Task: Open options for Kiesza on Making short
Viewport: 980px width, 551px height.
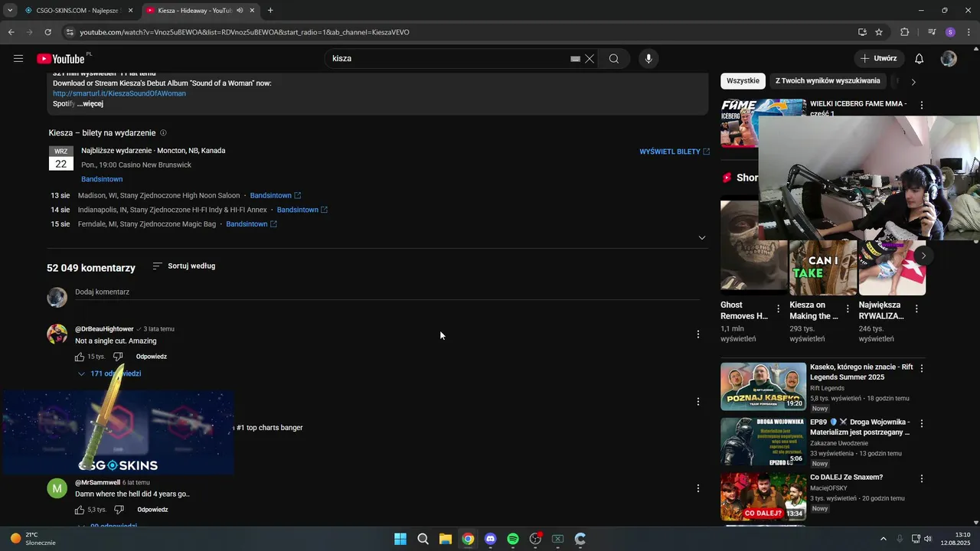Action: pos(848,309)
